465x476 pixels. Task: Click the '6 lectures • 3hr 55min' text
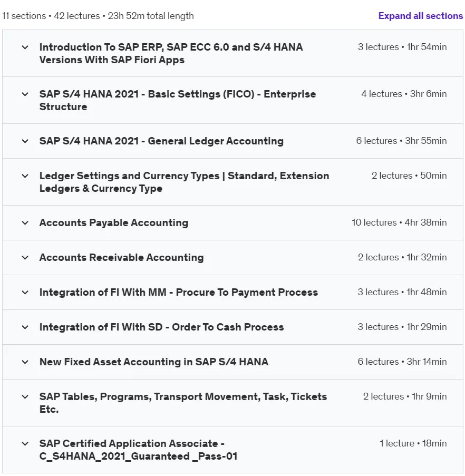[401, 141]
